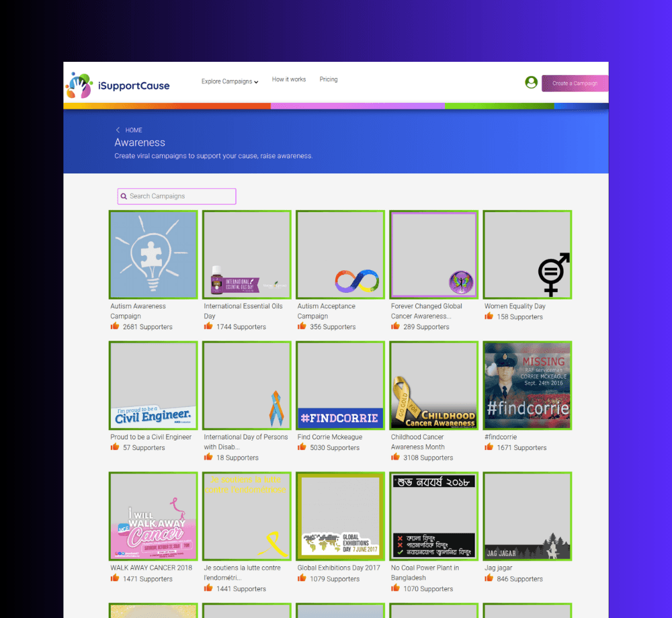Open the #FINDCORRIE blue banner thumbnail
672x618 pixels.
click(340, 386)
